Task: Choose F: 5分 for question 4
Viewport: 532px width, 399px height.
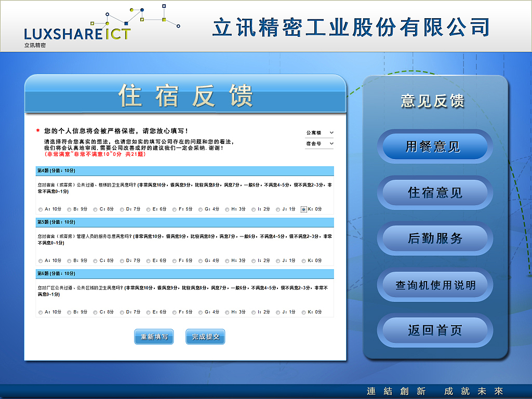Action: click(x=175, y=209)
